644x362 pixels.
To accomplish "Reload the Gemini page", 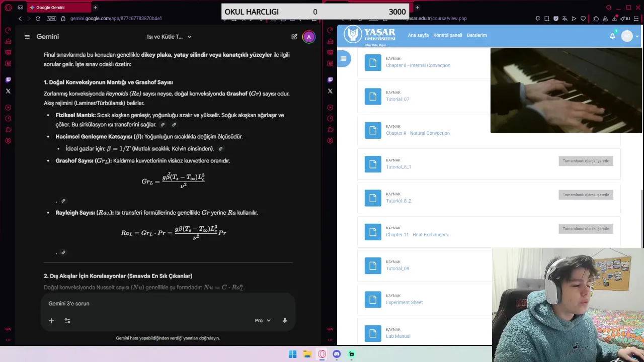I will pyautogui.click(x=38, y=19).
